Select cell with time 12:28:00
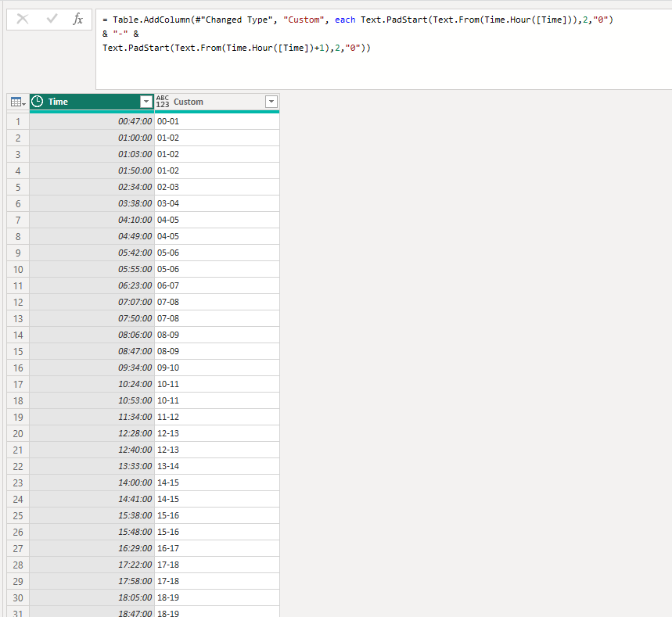 tap(92, 433)
